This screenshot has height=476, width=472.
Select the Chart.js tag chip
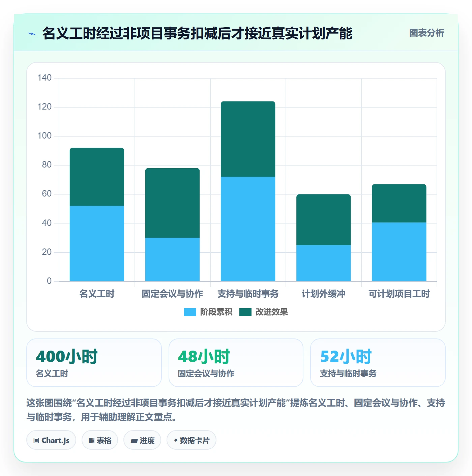[x=51, y=440]
